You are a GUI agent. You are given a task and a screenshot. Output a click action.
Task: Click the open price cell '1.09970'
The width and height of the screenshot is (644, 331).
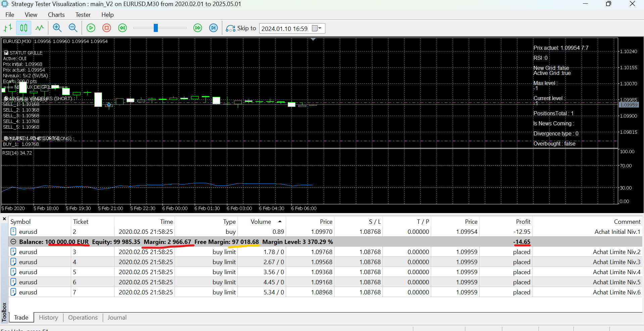point(322,232)
